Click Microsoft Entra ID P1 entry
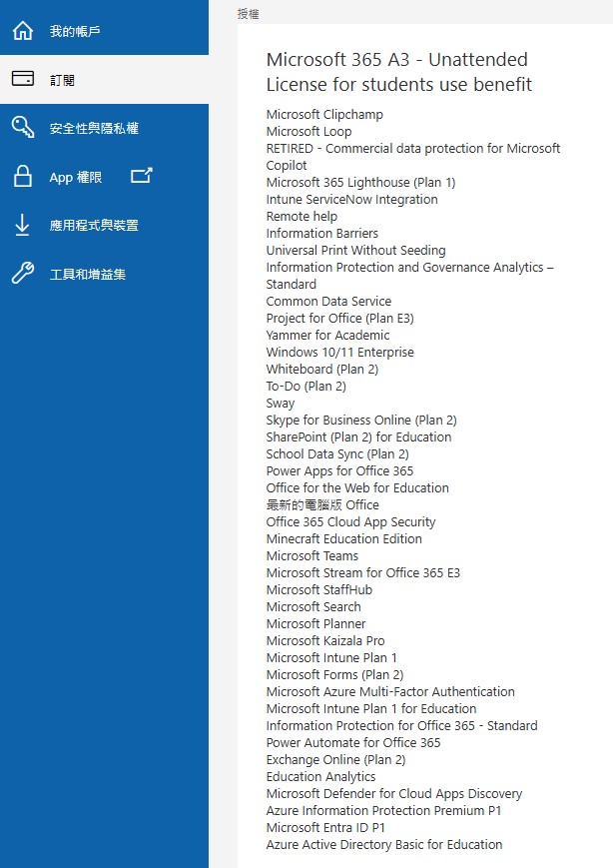This screenshot has height=868, width=613. pyautogui.click(x=325, y=828)
